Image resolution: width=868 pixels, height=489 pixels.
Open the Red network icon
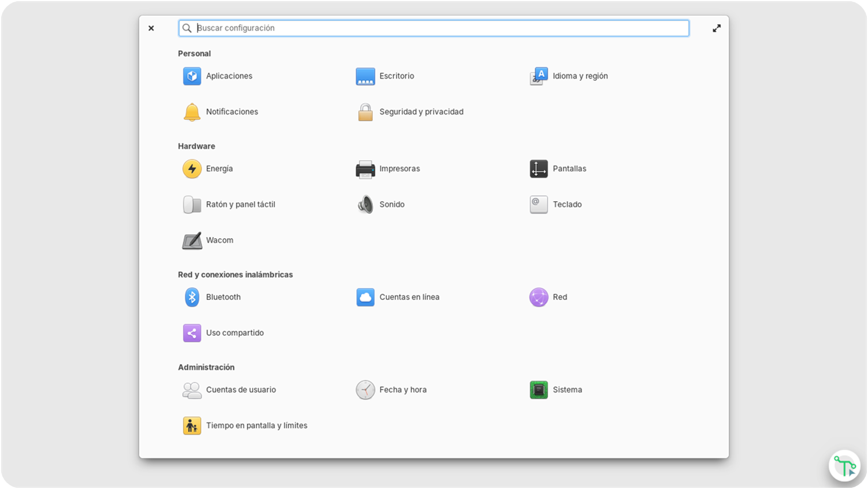[539, 297]
